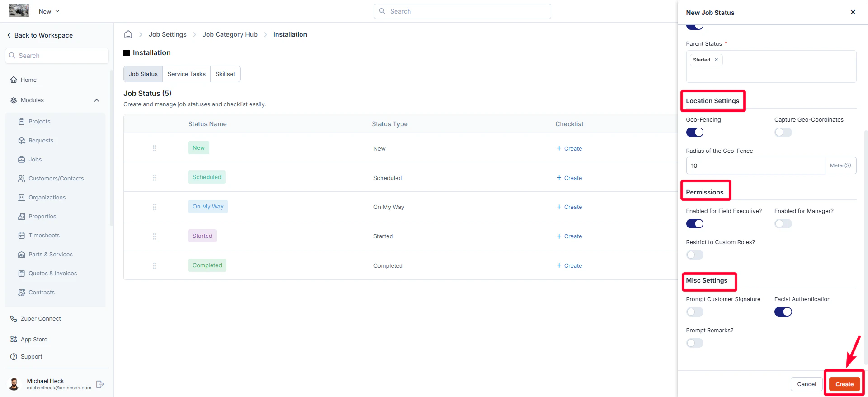This screenshot has width=868, height=397.
Task: Turn on Enabled for Manager toggle
Action: click(x=783, y=224)
